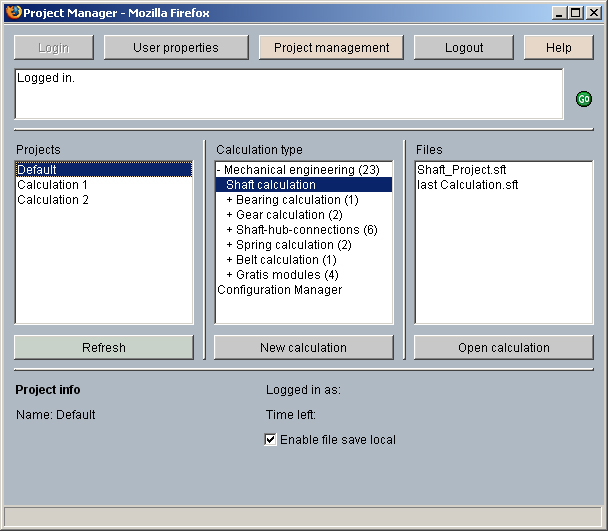
Task: Expand Gratis modules tree item
Action: point(229,275)
